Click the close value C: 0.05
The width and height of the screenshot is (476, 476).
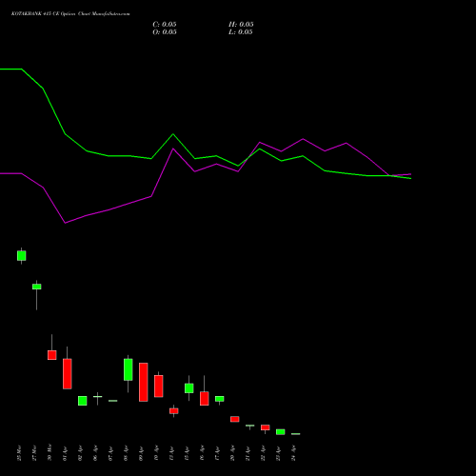point(165,25)
